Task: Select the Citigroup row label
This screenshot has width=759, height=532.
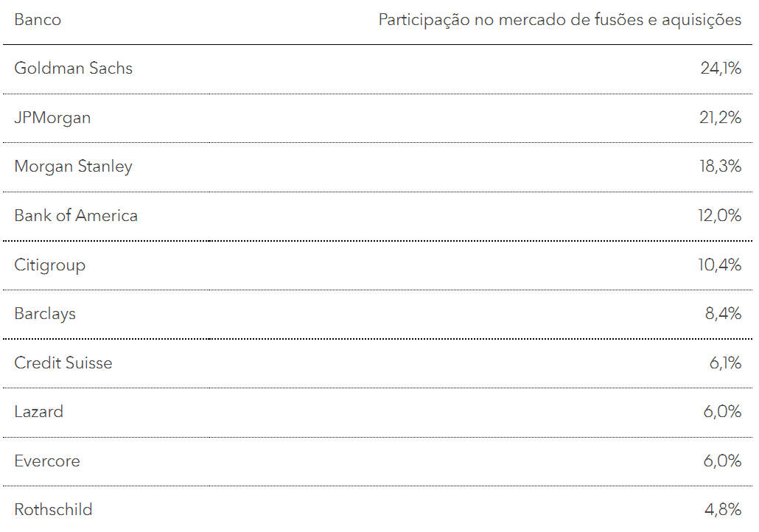Action: coord(50,265)
